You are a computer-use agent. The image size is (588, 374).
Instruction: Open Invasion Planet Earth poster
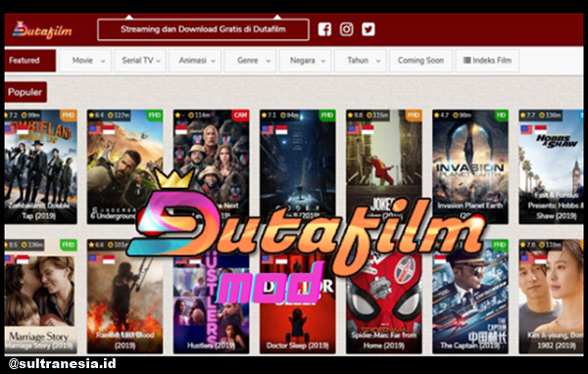pyautogui.click(x=470, y=167)
